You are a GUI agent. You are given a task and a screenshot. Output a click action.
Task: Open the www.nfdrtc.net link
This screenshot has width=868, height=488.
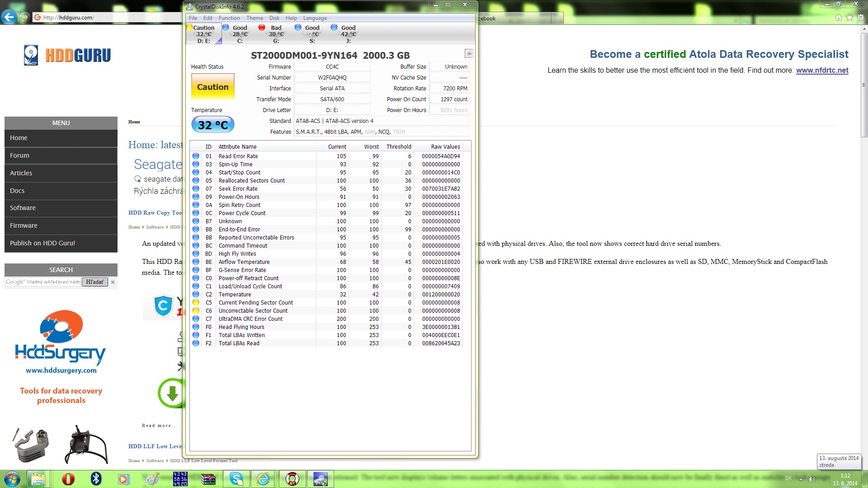tap(822, 70)
